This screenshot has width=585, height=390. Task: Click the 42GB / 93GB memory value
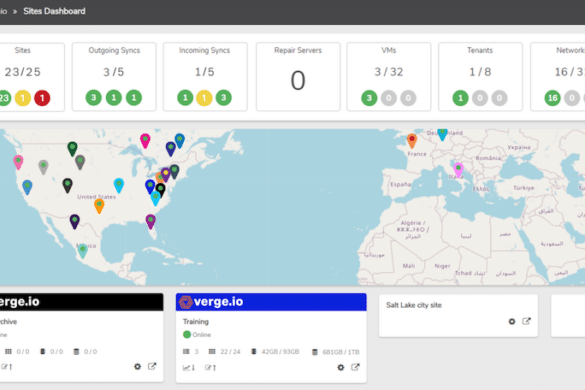280,352
